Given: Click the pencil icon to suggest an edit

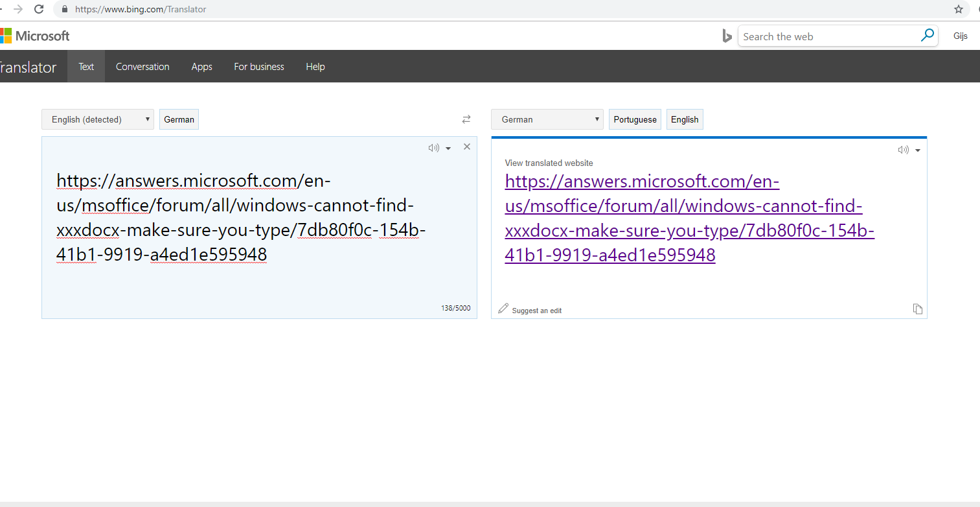Looking at the screenshot, I should coord(503,309).
